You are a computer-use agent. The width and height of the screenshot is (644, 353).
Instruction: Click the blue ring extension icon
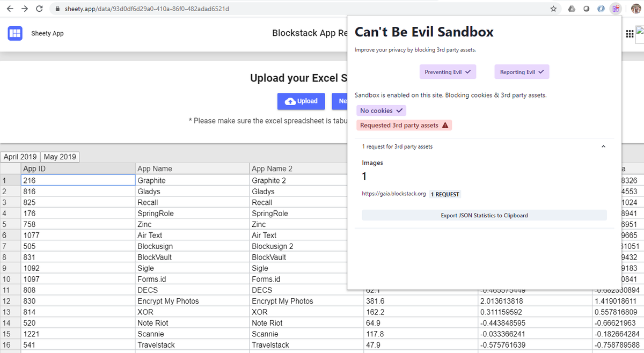click(x=601, y=9)
